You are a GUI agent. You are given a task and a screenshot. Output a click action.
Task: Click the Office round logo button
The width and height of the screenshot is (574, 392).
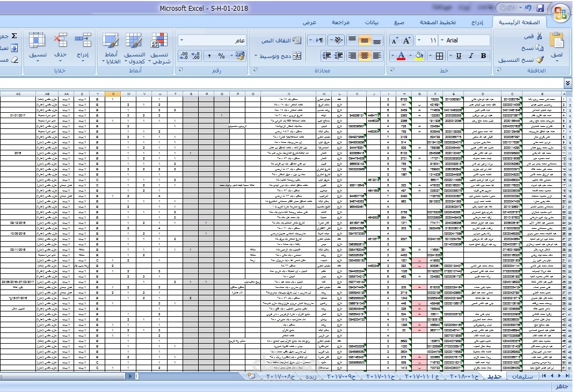point(561,13)
